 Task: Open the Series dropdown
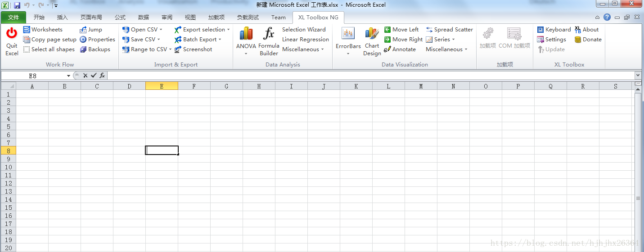(x=440, y=39)
